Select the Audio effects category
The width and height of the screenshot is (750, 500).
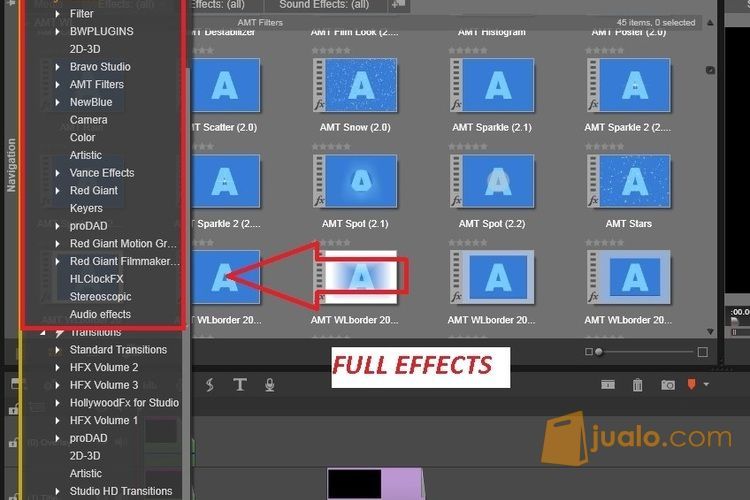100,314
